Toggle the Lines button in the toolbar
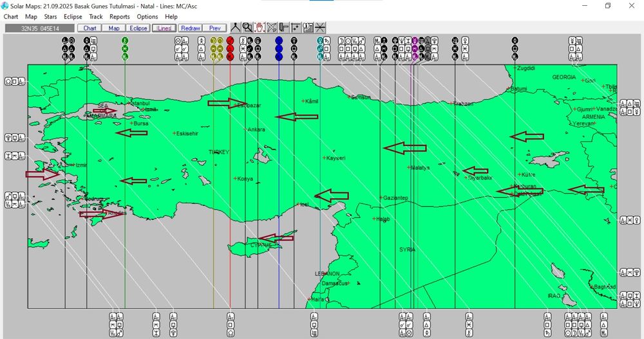Screen dimensions: 644x339 (164, 28)
